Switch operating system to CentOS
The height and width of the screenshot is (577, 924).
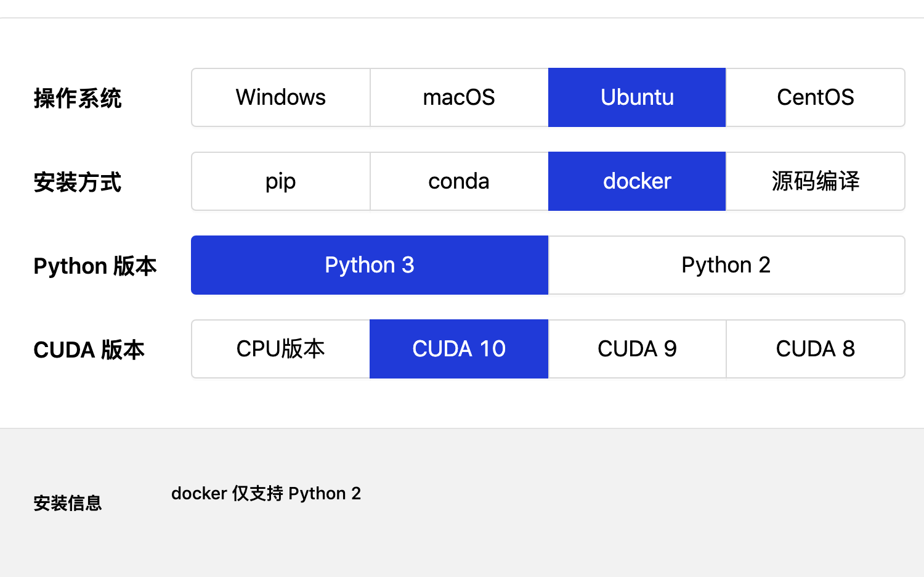[816, 97]
